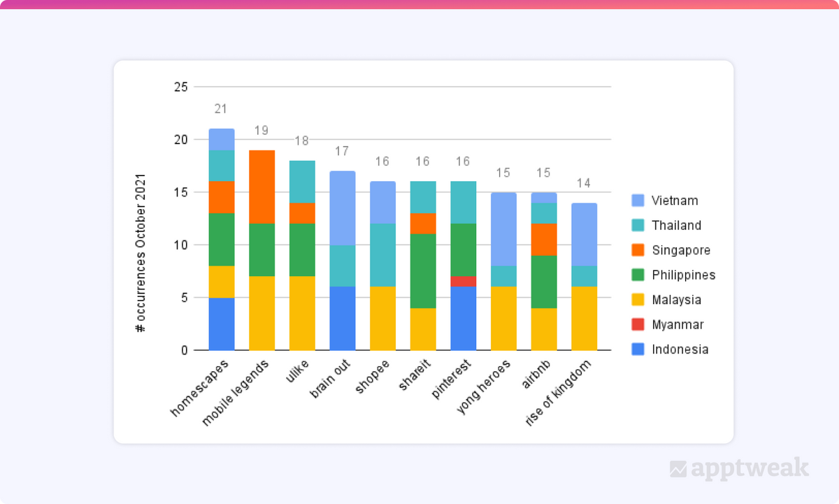The height and width of the screenshot is (504, 839).
Task: Select the Vietnam legend label
Action: click(x=675, y=201)
